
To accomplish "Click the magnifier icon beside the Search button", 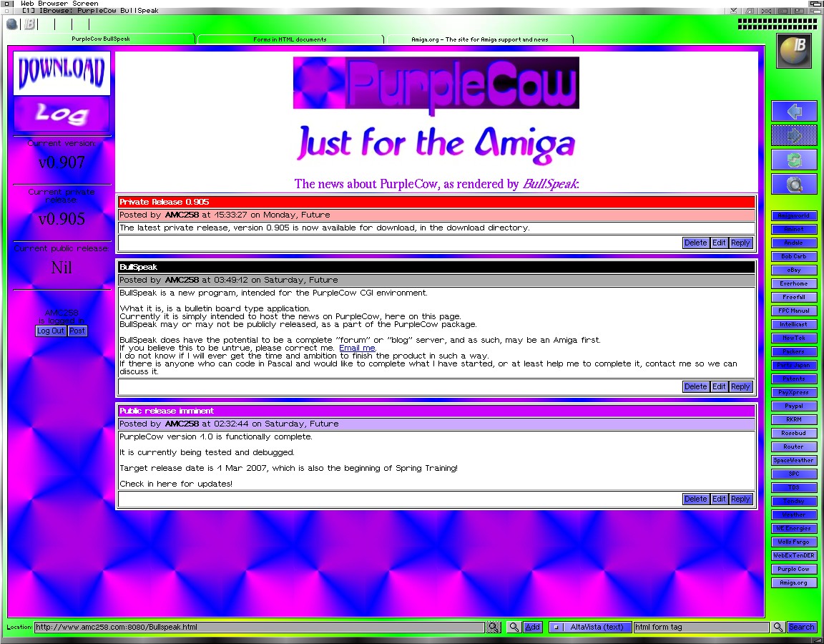I will pyautogui.click(x=778, y=627).
